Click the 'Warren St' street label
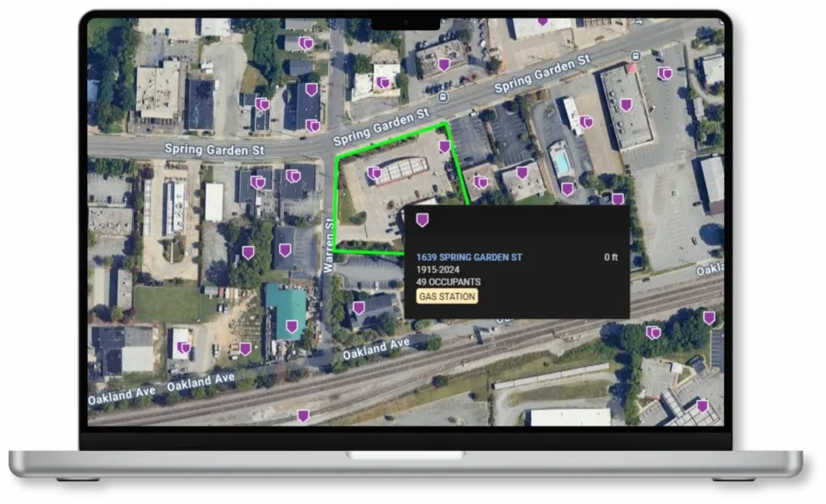The height and width of the screenshot is (504, 826). click(330, 245)
